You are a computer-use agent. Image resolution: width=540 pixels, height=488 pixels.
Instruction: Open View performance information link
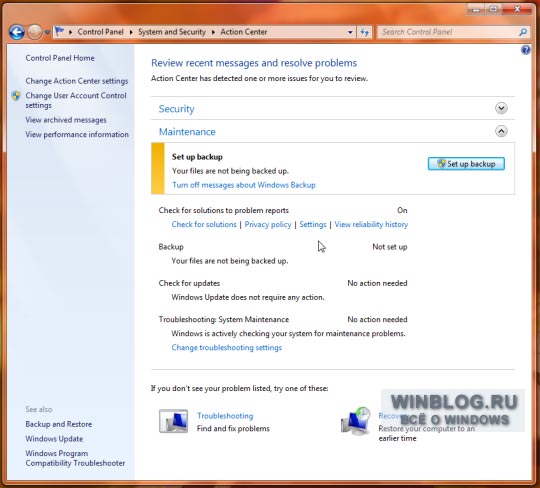click(x=77, y=134)
